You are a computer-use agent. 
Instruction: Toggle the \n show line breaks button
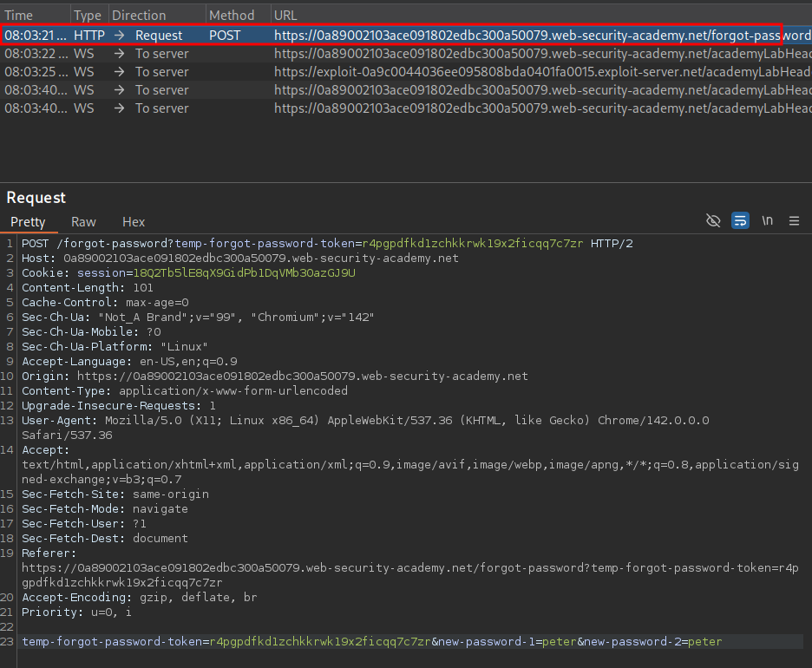coord(767,221)
